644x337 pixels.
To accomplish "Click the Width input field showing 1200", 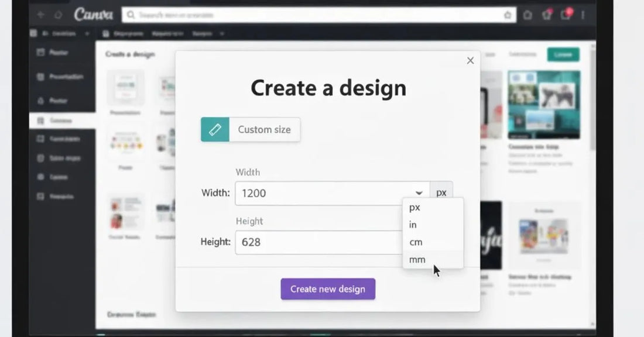I will [x=322, y=193].
